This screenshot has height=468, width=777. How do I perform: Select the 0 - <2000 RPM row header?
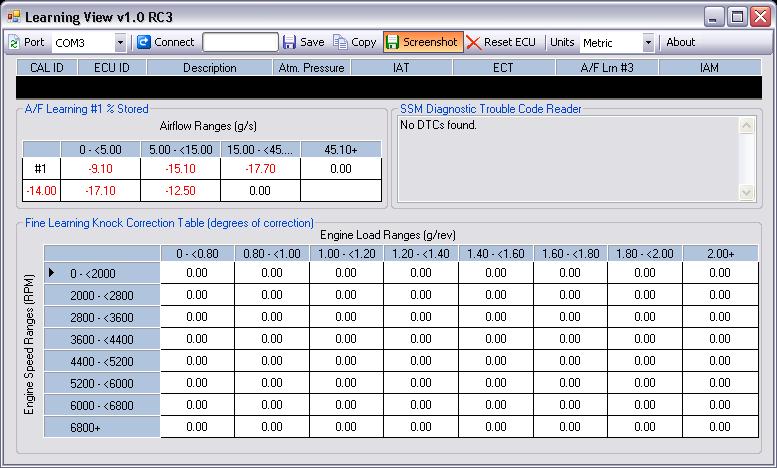click(x=101, y=273)
